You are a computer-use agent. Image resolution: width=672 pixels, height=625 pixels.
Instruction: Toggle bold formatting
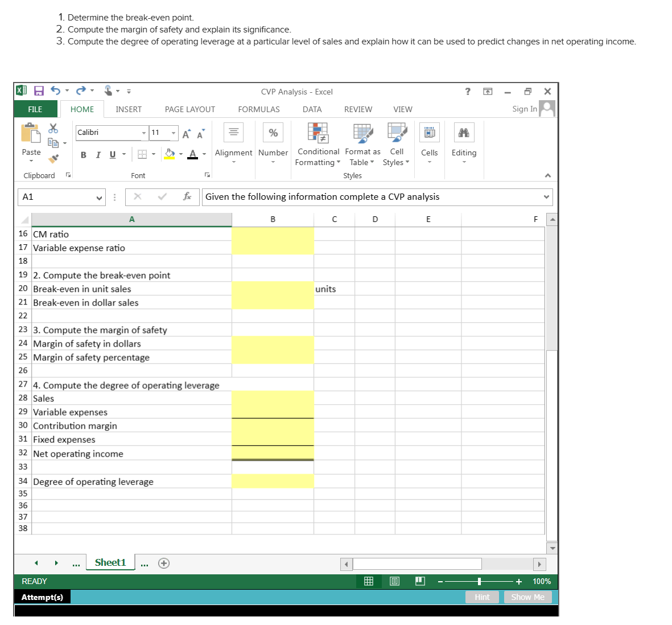[84, 155]
